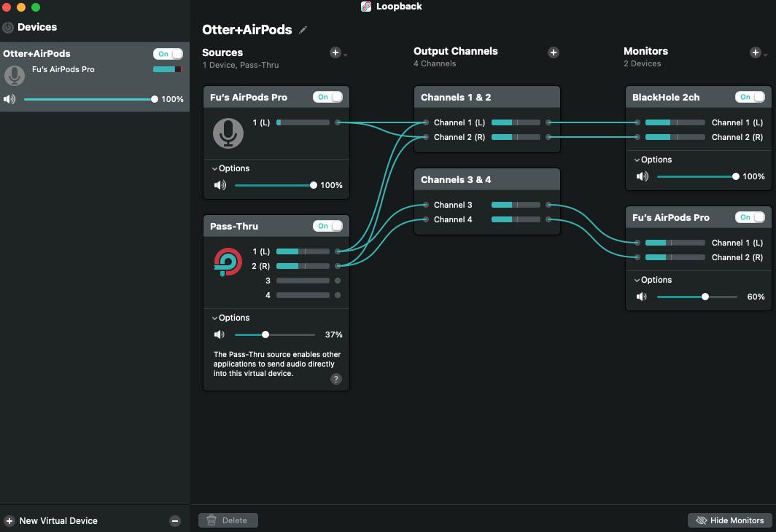Click the sidebar microphone icon for Fu's AirPods Pro
Image resolution: width=776 pixels, height=532 pixels.
(x=15, y=76)
